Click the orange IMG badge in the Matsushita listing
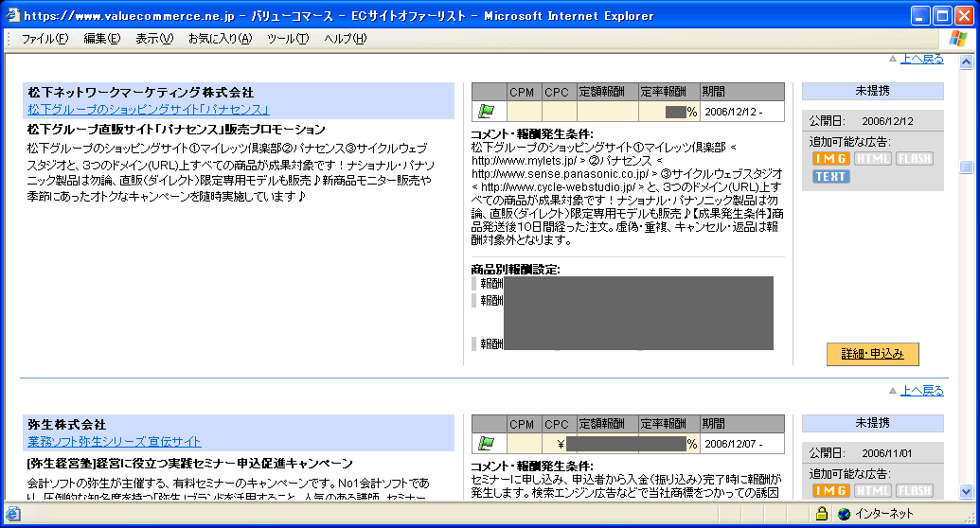This screenshot has width=980, height=528. click(830, 159)
